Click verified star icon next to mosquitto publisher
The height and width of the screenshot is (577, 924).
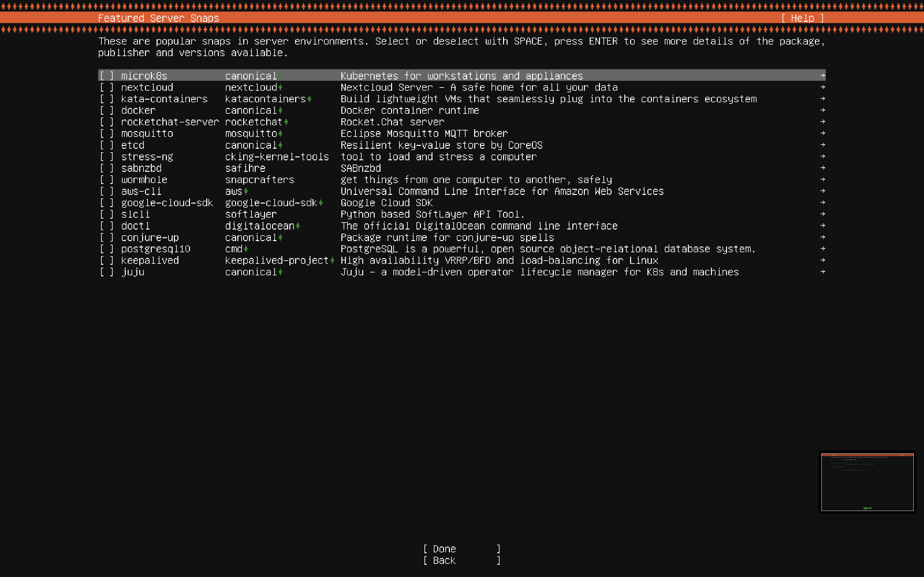(280, 134)
